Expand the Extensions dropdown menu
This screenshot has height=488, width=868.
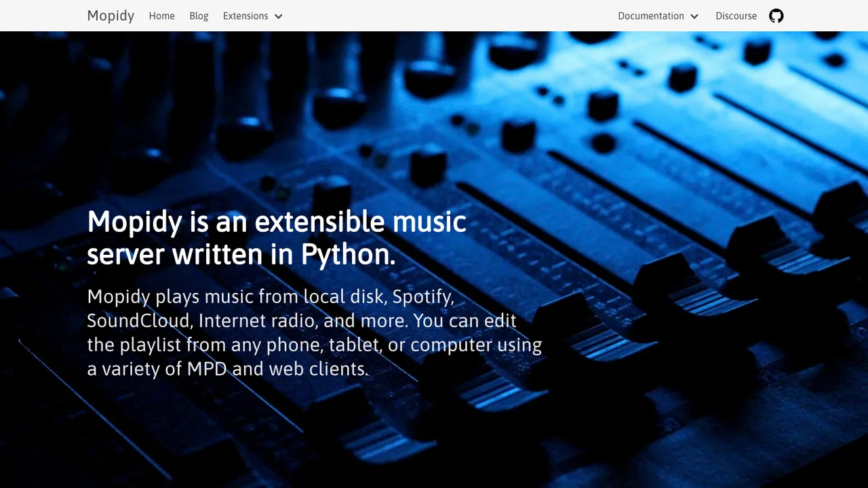[x=252, y=16]
